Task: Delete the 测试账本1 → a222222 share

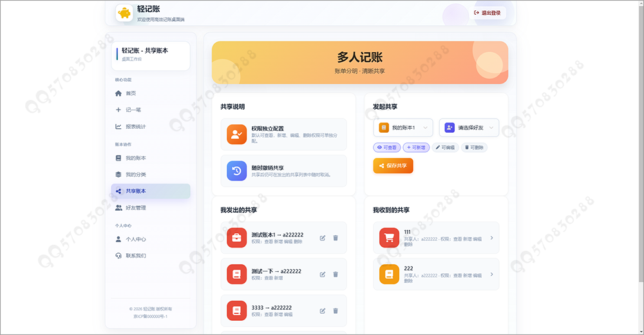Action: coord(336,238)
